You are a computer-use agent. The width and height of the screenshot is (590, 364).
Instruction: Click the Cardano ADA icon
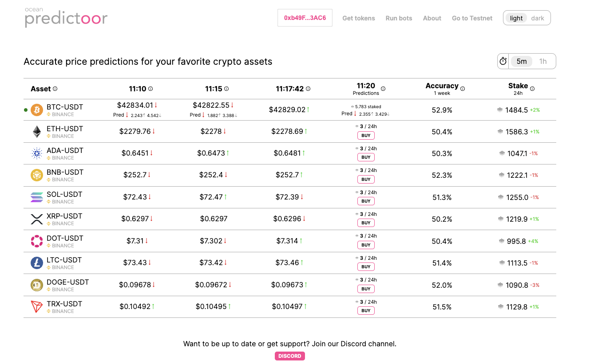coord(36,153)
